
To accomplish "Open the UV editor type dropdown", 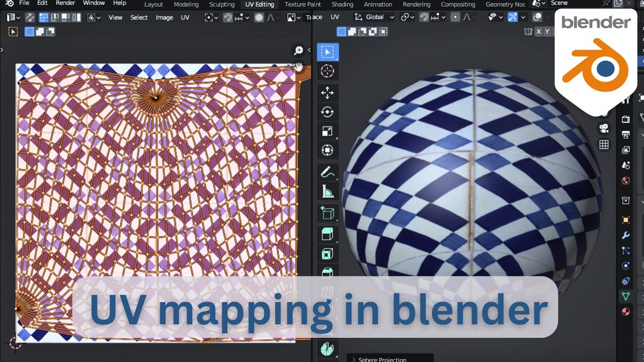I will pyautogui.click(x=13, y=18).
